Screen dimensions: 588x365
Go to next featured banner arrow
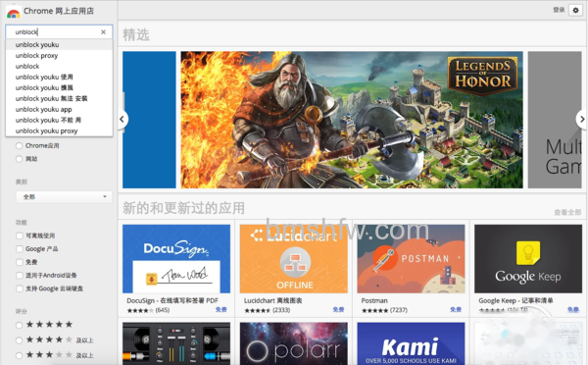pyautogui.click(x=581, y=120)
